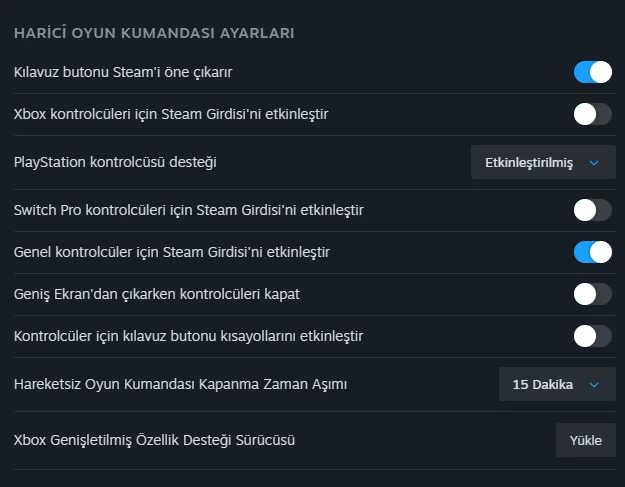Click the chevron arrow next to 15 Dakika

(x=594, y=384)
